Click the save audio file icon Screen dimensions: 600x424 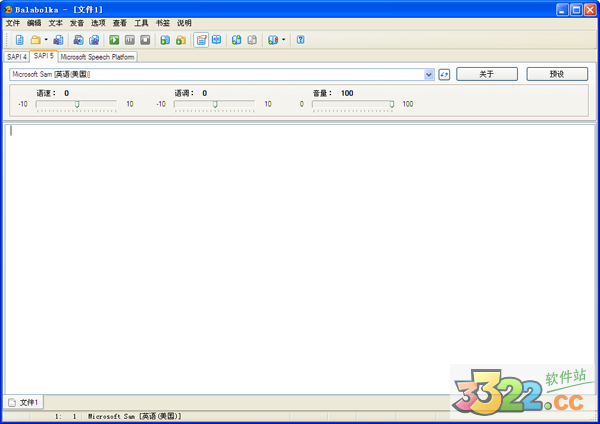78,40
